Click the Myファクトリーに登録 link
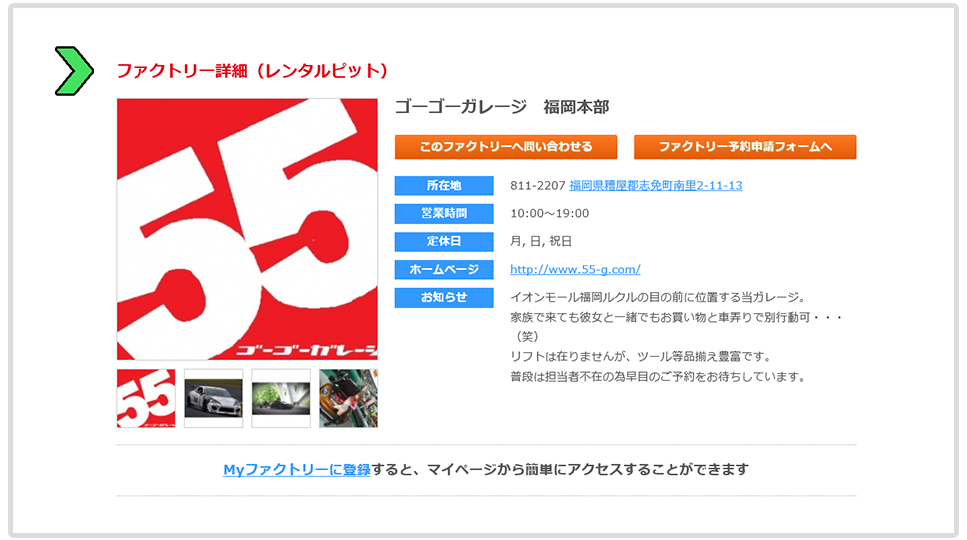Image resolution: width=967 pixels, height=540 pixels. 297,469
